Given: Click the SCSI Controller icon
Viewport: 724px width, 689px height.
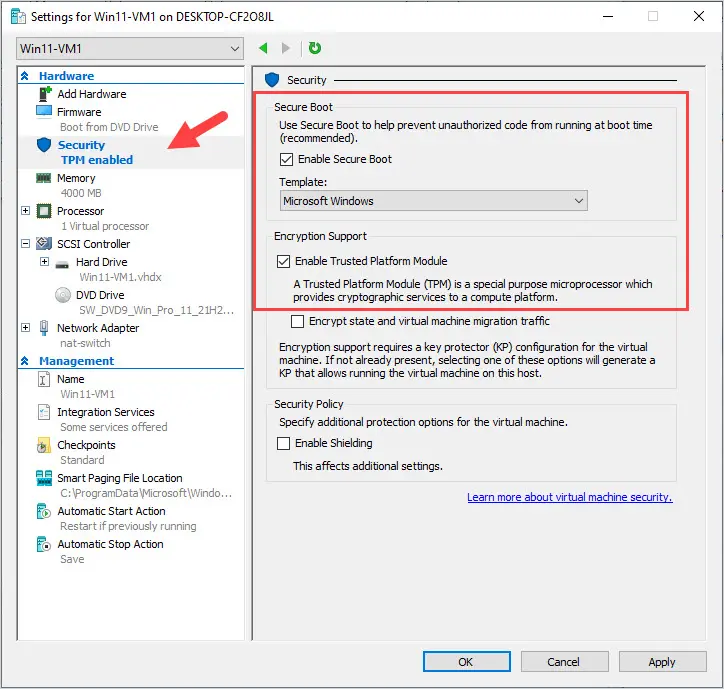Looking at the screenshot, I should 44,243.
